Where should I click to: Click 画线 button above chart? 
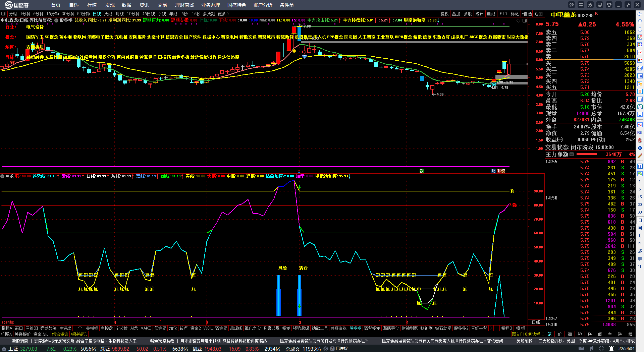(x=491, y=14)
